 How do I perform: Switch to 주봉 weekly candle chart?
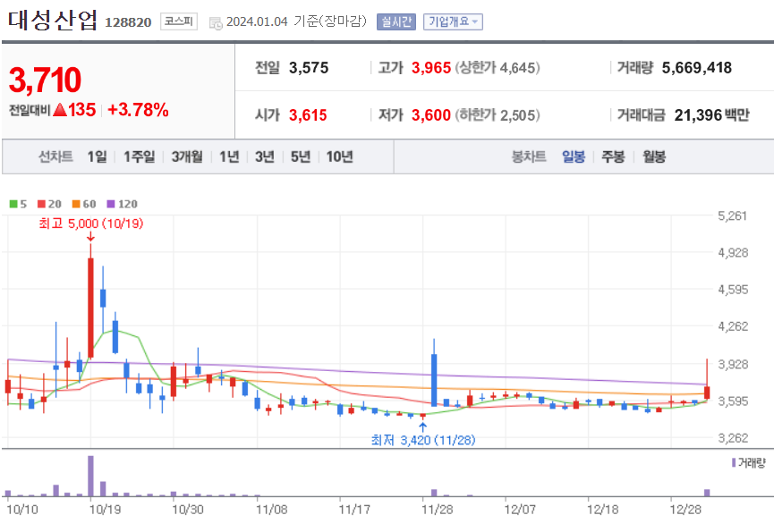point(613,156)
